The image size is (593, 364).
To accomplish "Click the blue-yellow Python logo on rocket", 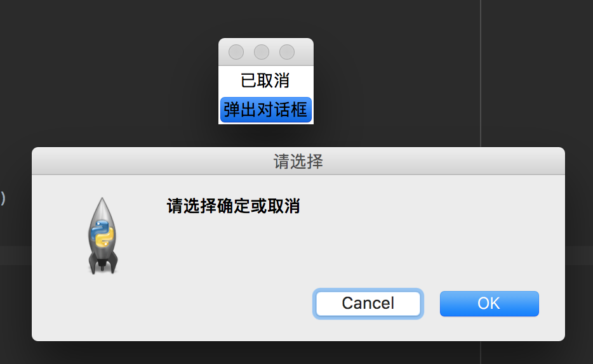I will pos(102,233).
